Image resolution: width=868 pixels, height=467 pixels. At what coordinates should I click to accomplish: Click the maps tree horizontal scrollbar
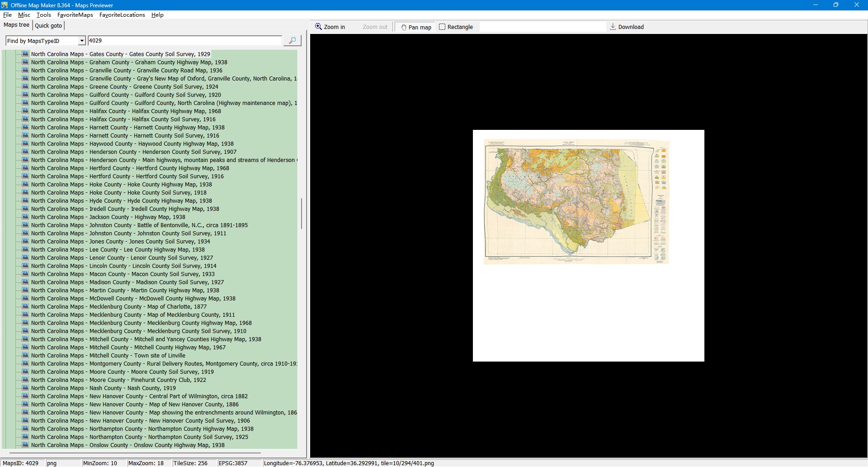135,453
